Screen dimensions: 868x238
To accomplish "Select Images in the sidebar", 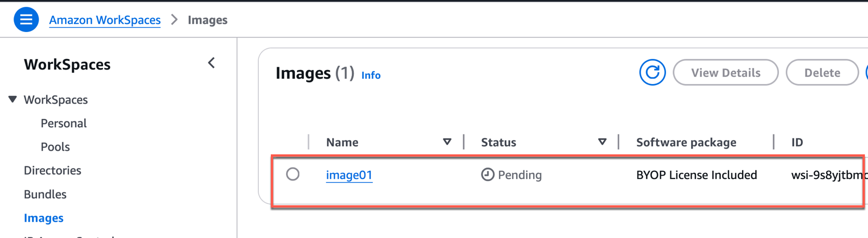I will 43,218.
